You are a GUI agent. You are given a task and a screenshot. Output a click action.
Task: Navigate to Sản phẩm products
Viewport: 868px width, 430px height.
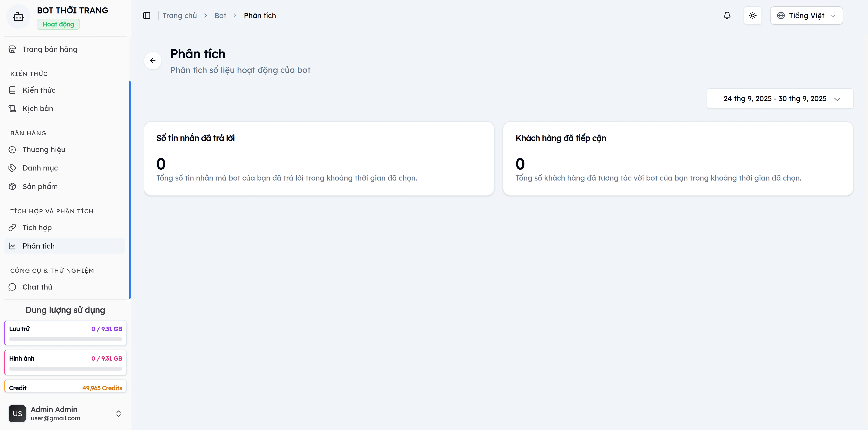(40, 187)
